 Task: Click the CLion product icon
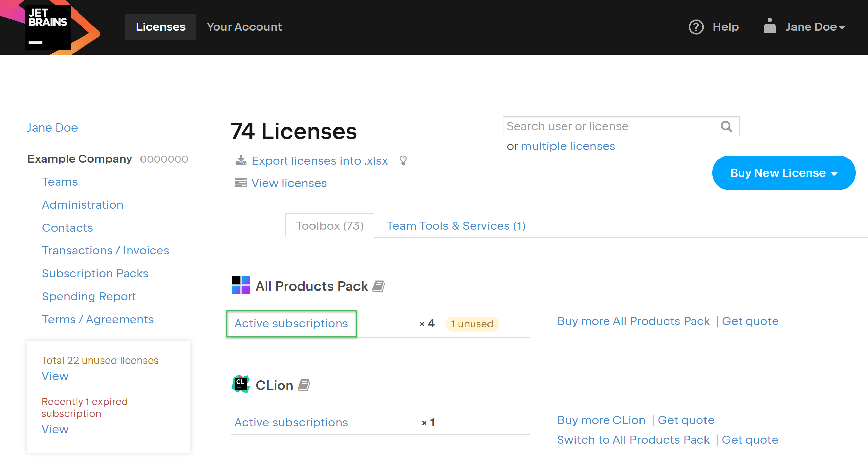click(241, 385)
